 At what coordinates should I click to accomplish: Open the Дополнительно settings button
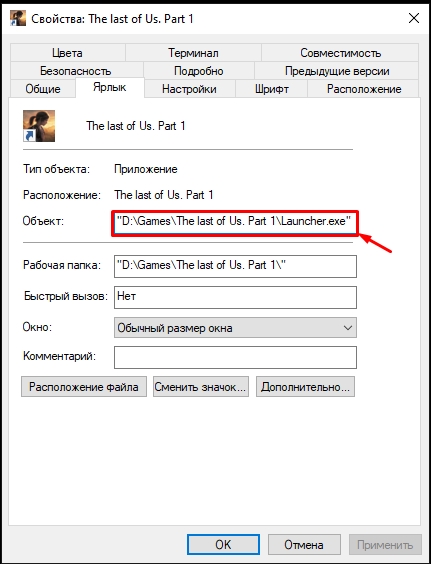pos(305,387)
